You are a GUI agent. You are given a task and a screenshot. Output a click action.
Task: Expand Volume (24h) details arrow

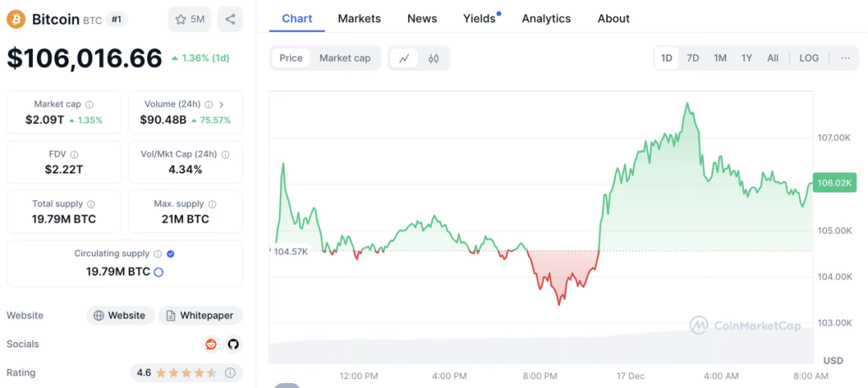coord(222,104)
